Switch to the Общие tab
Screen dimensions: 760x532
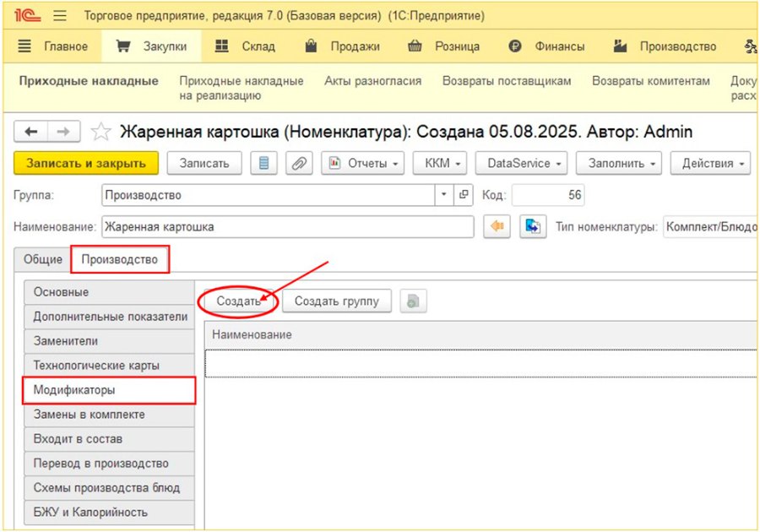point(43,259)
